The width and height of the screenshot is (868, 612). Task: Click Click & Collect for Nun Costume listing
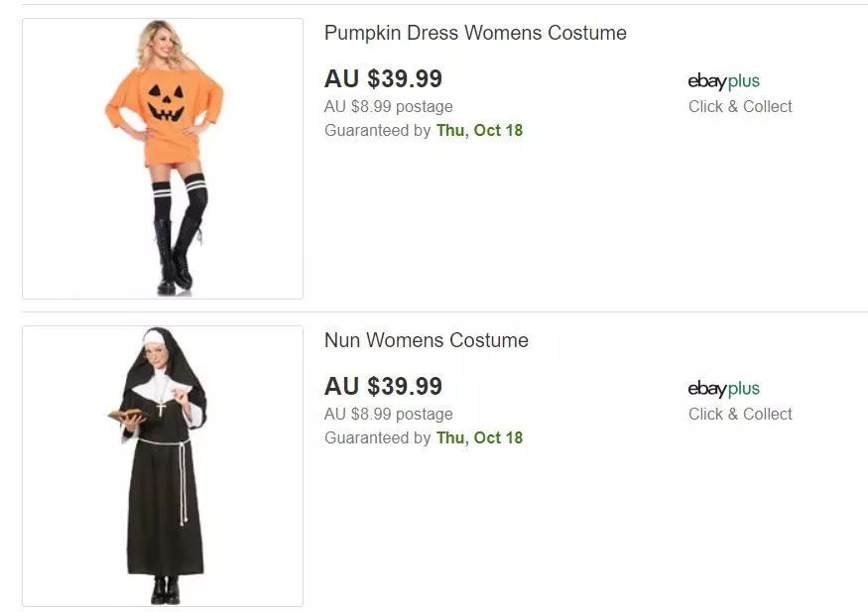(x=740, y=414)
